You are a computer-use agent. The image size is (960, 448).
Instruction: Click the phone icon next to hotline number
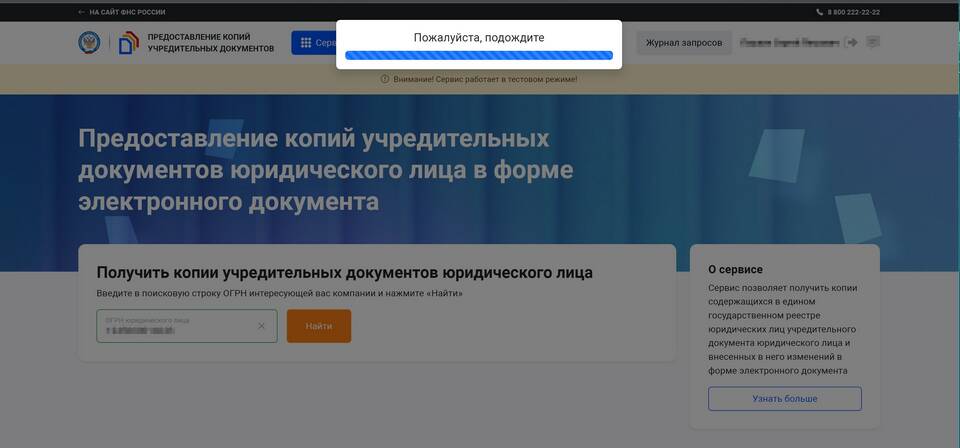(x=819, y=12)
